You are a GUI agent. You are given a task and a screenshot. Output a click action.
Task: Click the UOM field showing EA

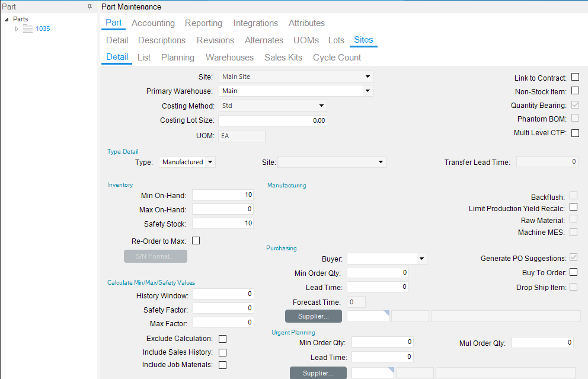pos(242,136)
